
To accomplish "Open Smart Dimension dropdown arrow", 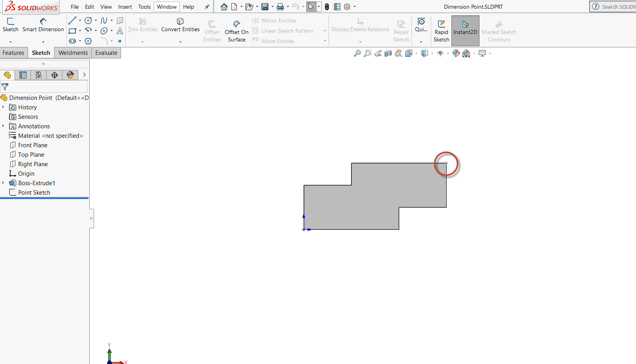I will (x=43, y=41).
